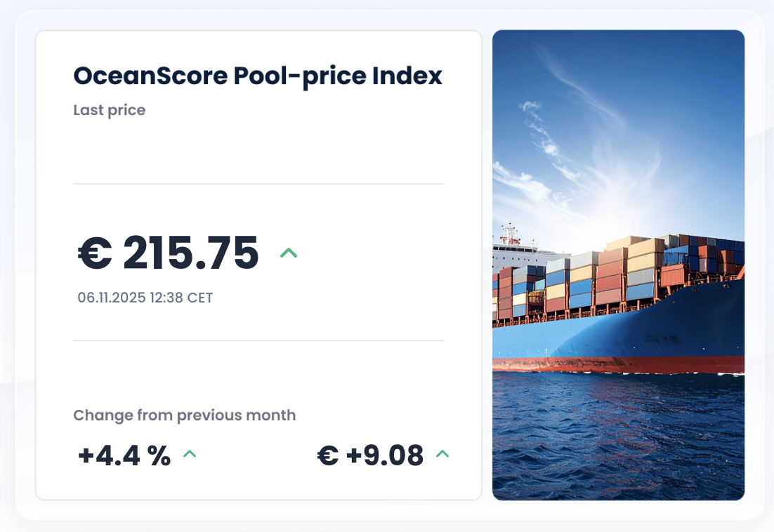774x532 pixels.
Task: Click the OceanScore Pool-price Index title
Action: pyautogui.click(x=258, y=76)
